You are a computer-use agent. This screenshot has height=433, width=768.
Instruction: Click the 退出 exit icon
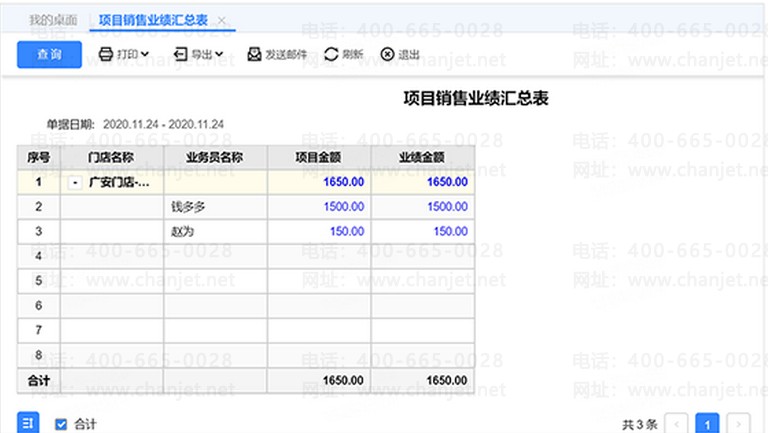(x=387, y=54)
